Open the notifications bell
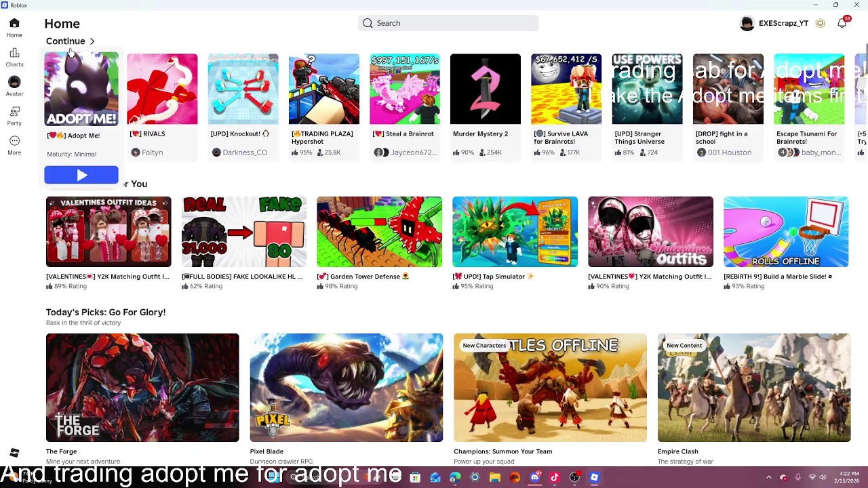The width and height of the screenshot is (868, 488). [842, 23]
